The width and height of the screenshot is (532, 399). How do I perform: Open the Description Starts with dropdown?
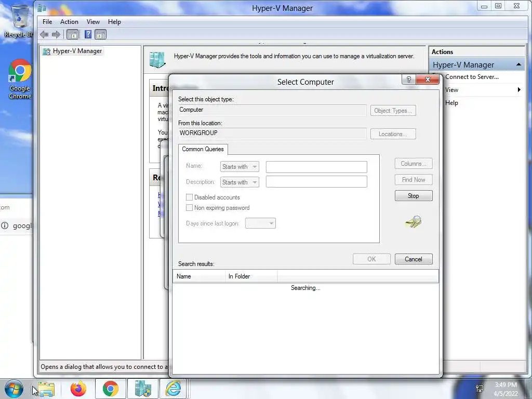pos(240,182)
